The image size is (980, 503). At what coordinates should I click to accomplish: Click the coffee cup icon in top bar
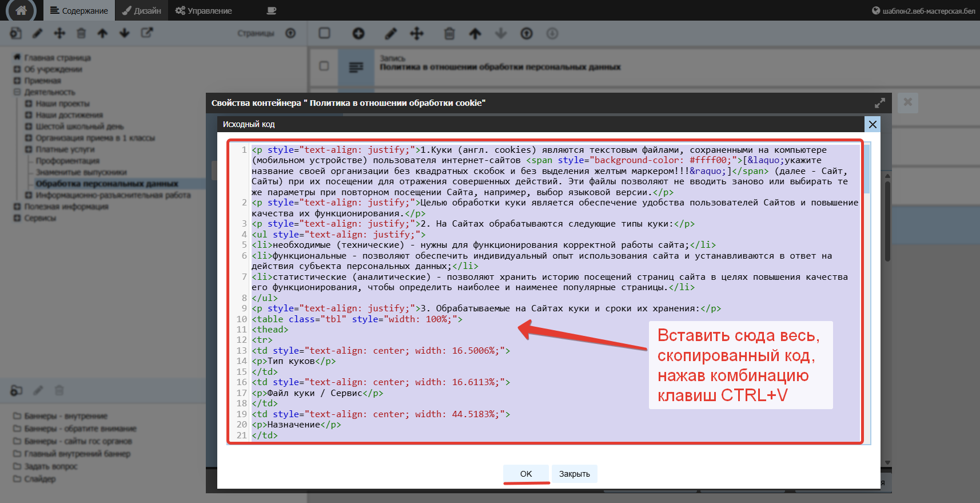[272, 10]
